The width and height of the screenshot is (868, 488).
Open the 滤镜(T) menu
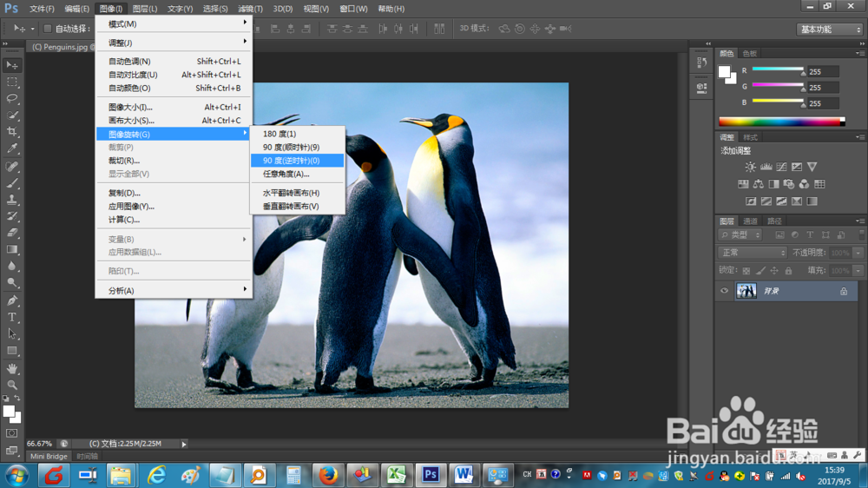[250, 9]
